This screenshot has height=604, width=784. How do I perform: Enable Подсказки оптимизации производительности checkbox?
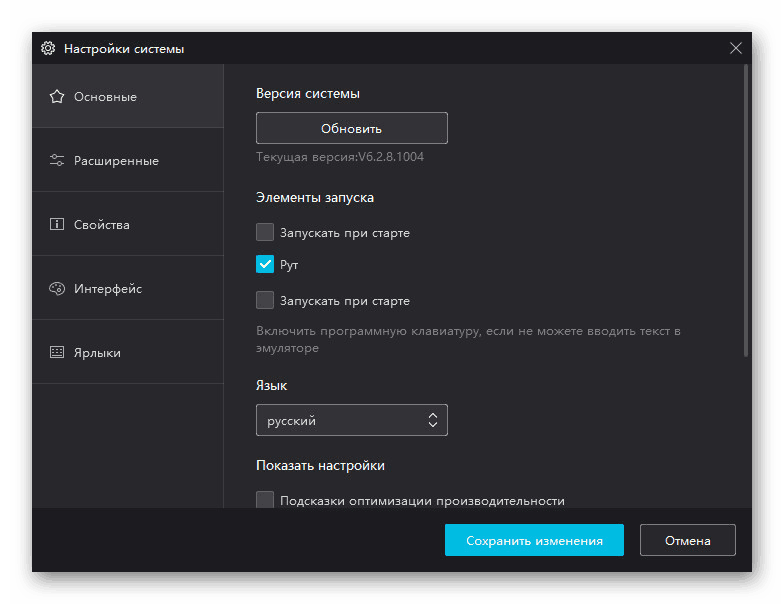(265, 500)
